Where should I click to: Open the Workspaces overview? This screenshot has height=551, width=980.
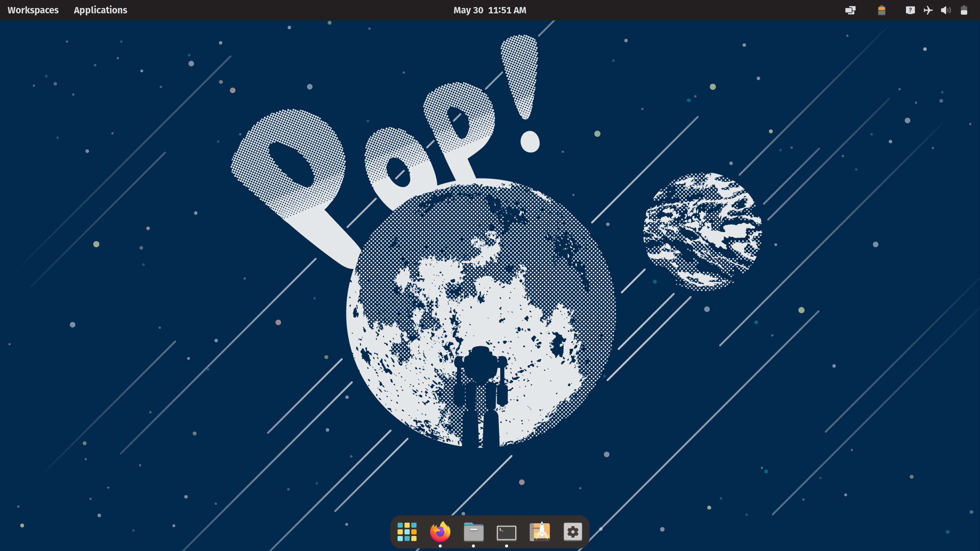click(33, 10)
